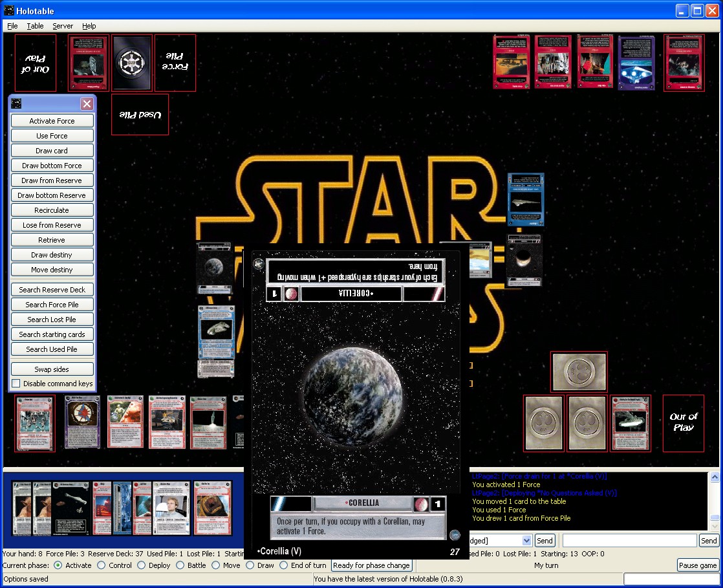Open the Table menu
723x588 pixels.
pyautogui.click(x=35, y=26)
